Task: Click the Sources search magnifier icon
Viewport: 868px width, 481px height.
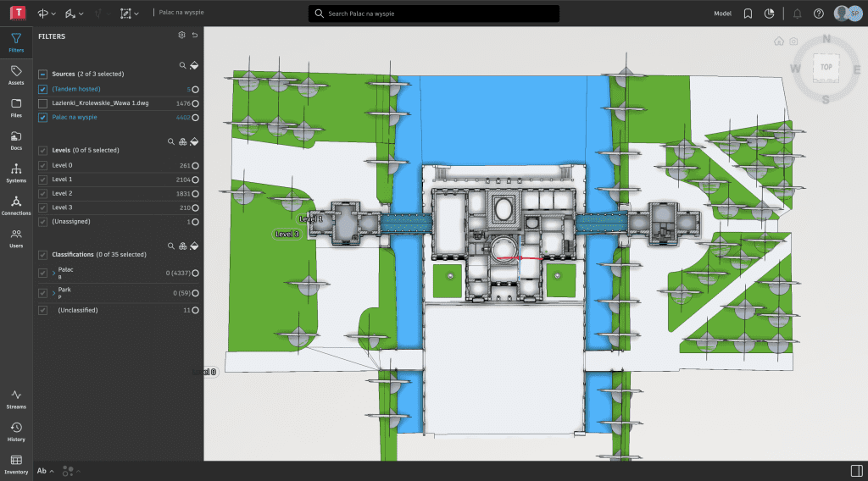Action: coord(183,65)
